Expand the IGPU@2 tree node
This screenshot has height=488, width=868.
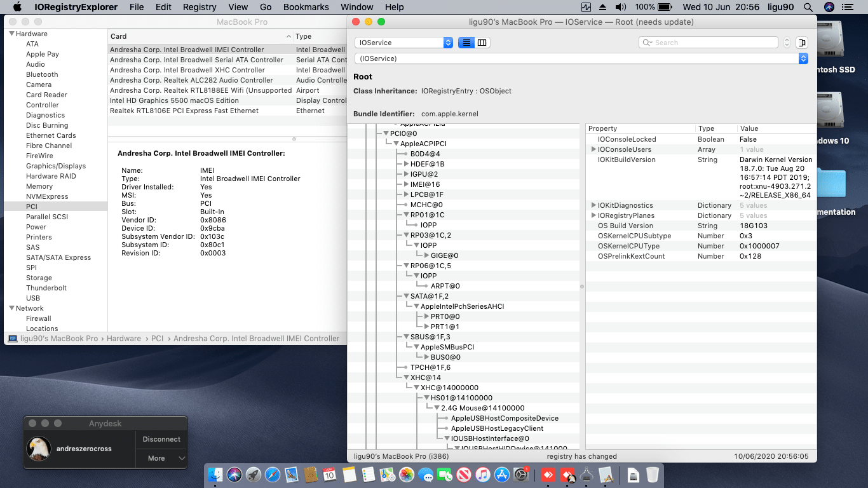[406, 174]
